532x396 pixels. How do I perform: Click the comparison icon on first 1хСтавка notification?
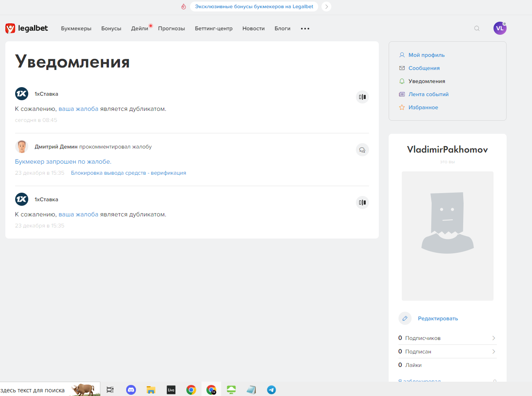pyautogui.click(x=362, y=97)
